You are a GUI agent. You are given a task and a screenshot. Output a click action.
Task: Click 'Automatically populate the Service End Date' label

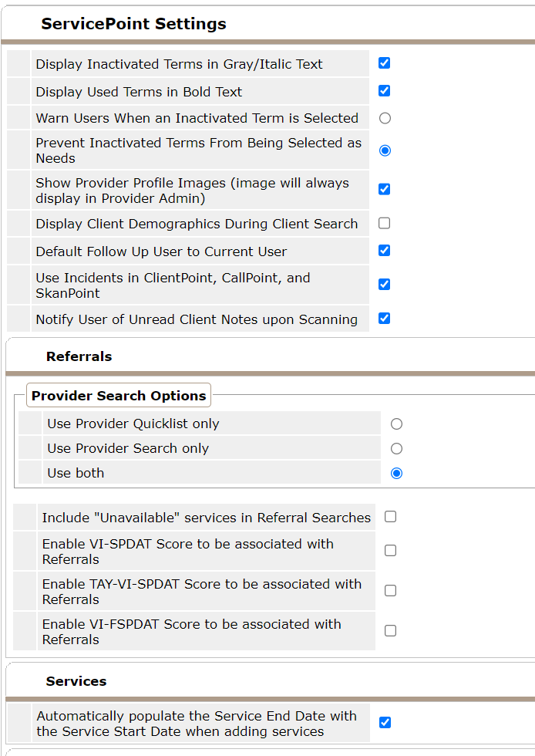click(x=197, y=724)
